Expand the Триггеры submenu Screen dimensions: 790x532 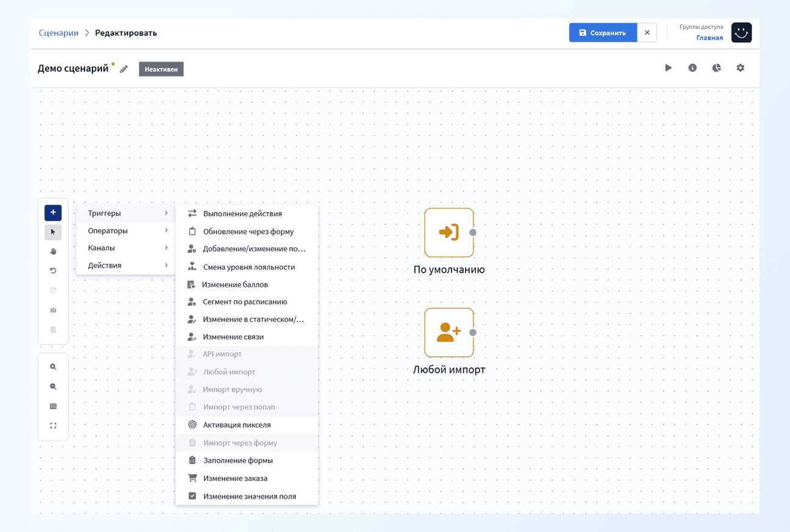tap(126, 213)
